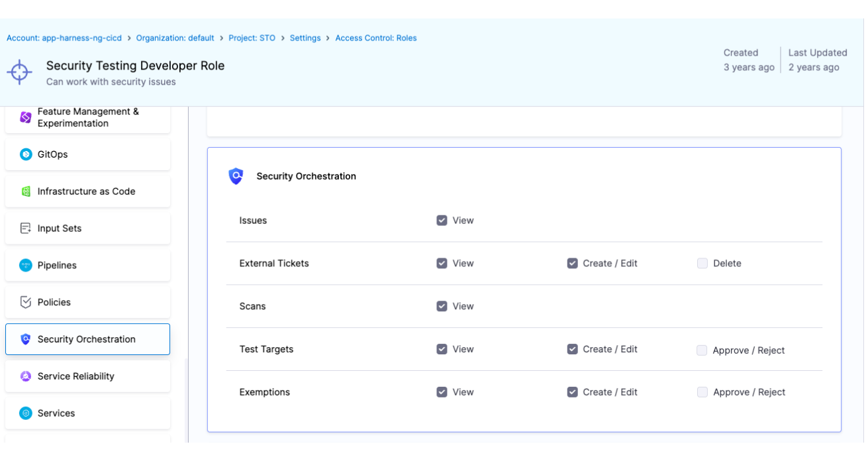Click Account: app-harness-ng-cicd breadcrumb
Viewport: 868px width, 461px height.
click(x=64, y=38)
